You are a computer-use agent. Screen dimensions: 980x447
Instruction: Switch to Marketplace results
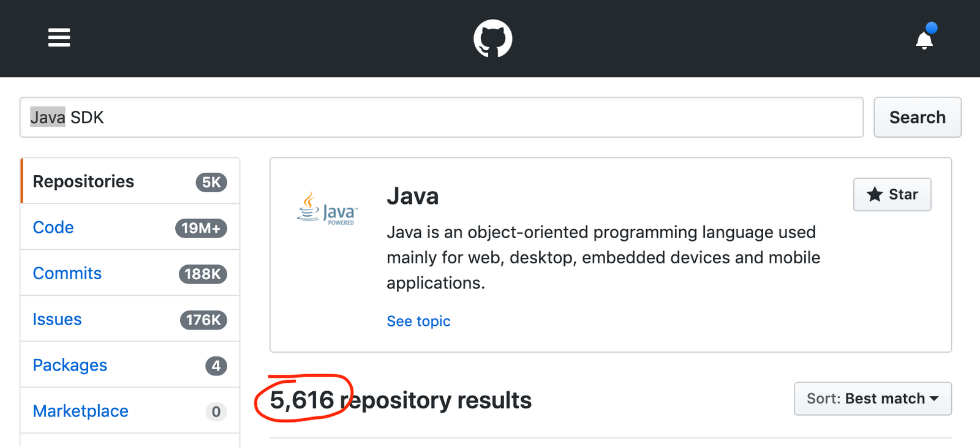click(81, 411)
